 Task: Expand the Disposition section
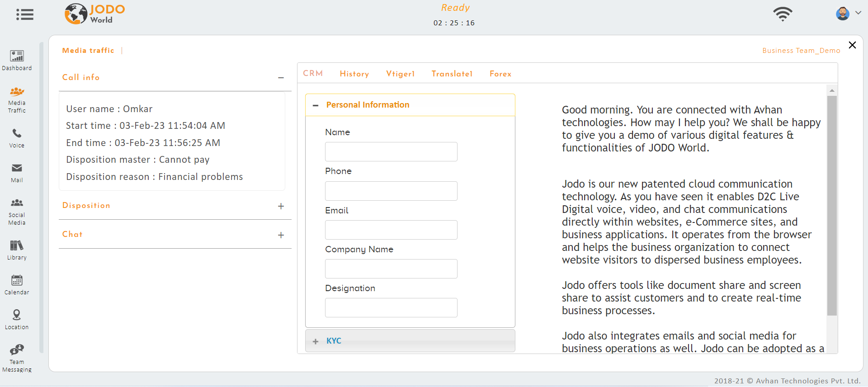tap(281, 206)
